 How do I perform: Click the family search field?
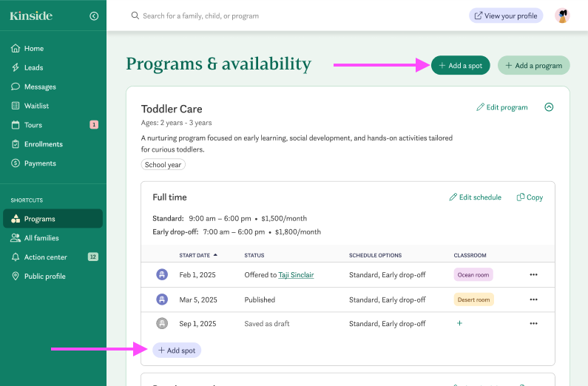pyautogui.click(x=296, y=16)
